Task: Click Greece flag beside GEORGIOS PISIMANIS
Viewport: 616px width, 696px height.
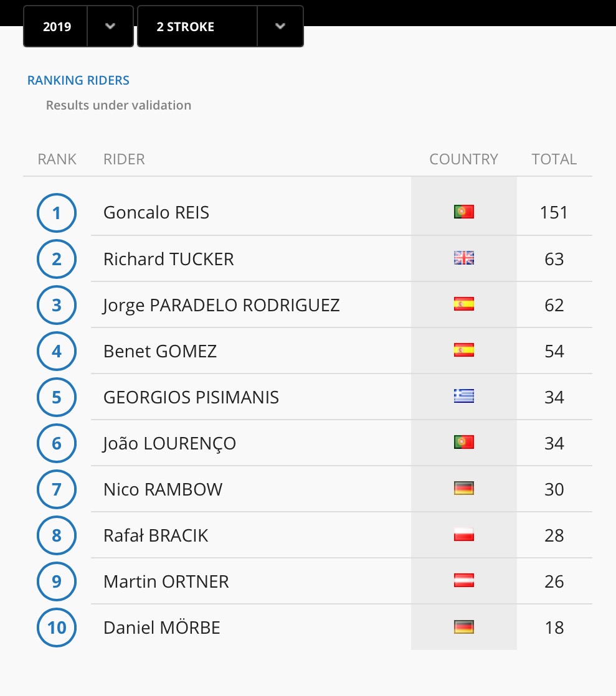Action: point(463,397)
